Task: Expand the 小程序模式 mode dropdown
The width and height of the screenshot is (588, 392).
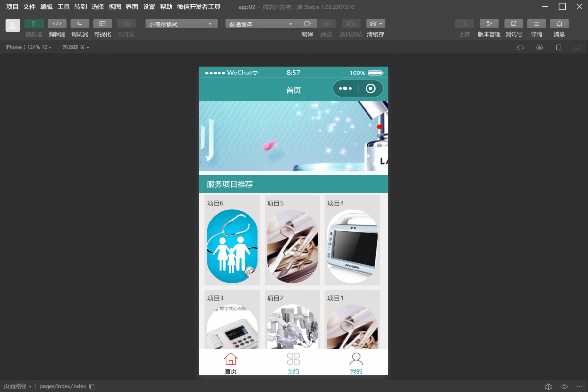Action: (181, 24)
